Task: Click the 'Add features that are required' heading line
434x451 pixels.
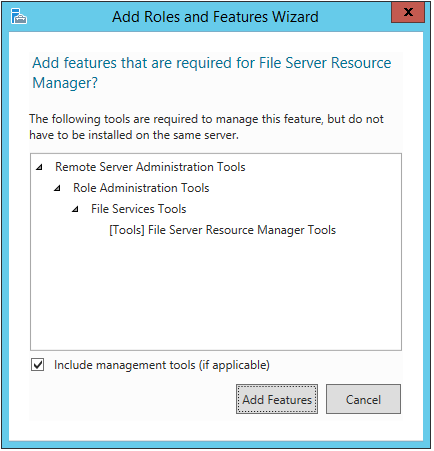Action: [x=211, y=63]
